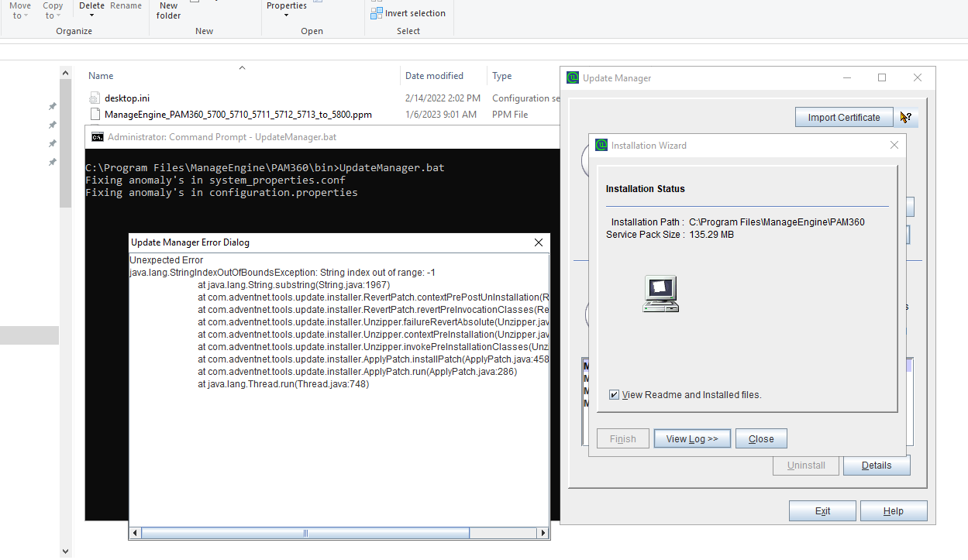The width and height of the screenshot is (968, 560).
Task: Maximize the Update Manager window
Action: coord(882,77)
